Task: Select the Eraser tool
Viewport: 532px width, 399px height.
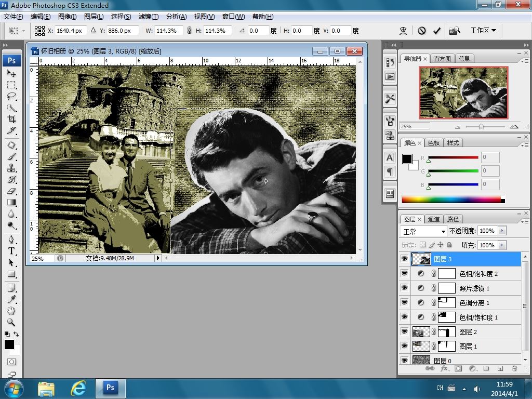Action: pyautogui.click(x=11, y=191)
